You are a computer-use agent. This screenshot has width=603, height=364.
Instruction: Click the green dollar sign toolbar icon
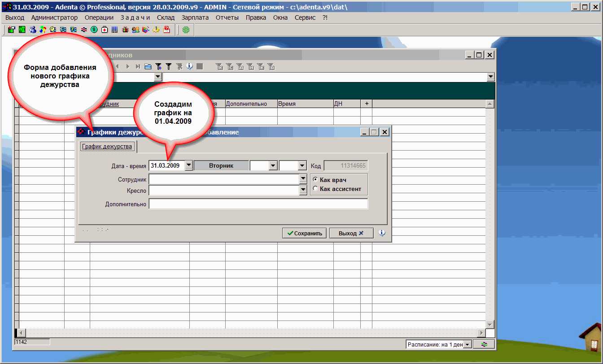(x=94, y=30)
